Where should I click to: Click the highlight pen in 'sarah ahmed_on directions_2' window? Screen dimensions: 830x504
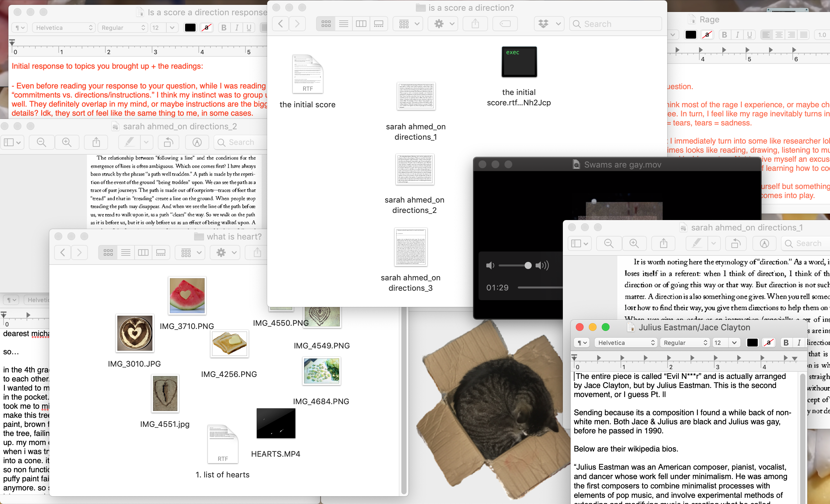129,142
